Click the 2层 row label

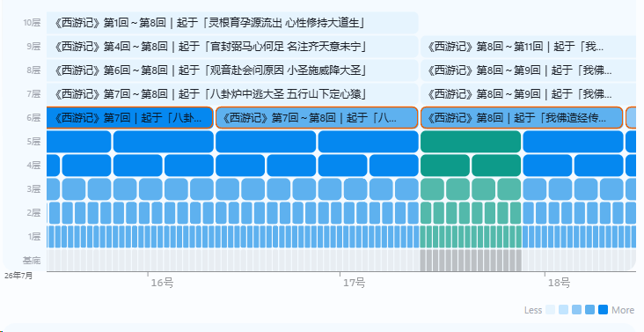(33, 213)
